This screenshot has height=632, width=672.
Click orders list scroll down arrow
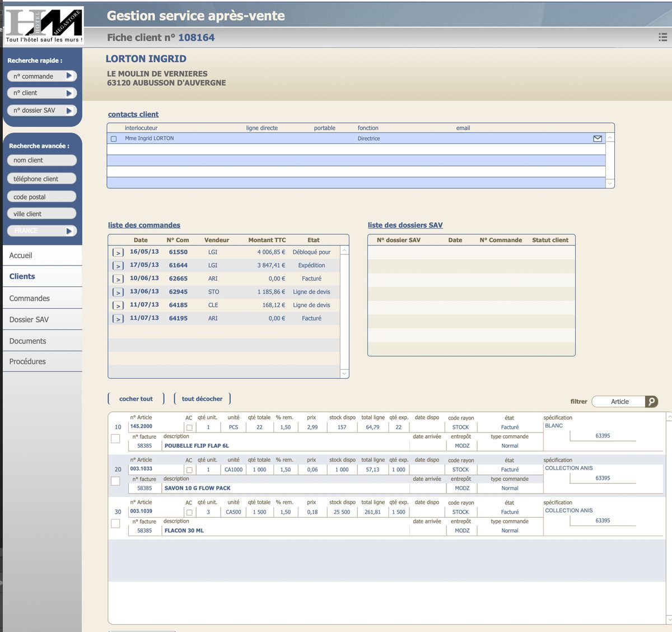[x=344, y=374]
